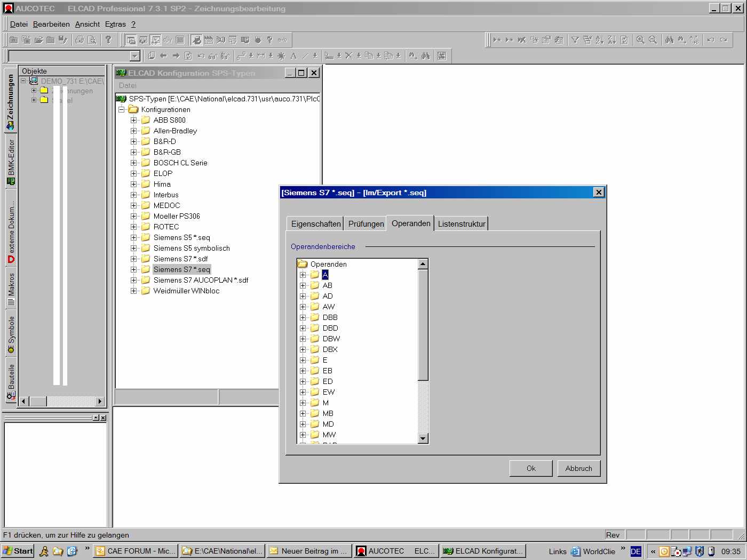Click the question mark help icon in the toolbar
Image resolution: width=747 pixels, height=560 pixels.
pos(108,39)
